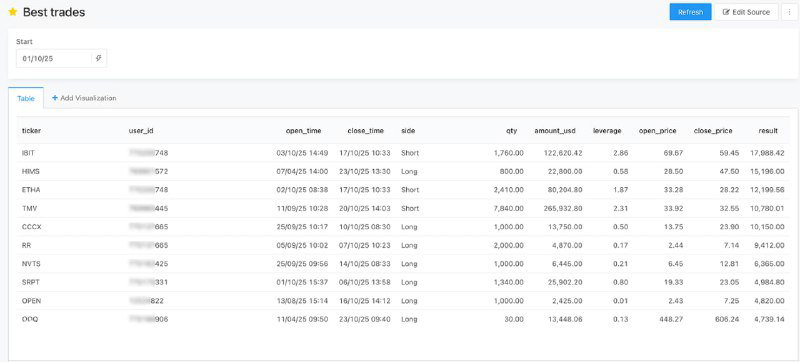Sort by amount_usd column header
The height and width of the screenshot is (362, 800).
(555, 131)
